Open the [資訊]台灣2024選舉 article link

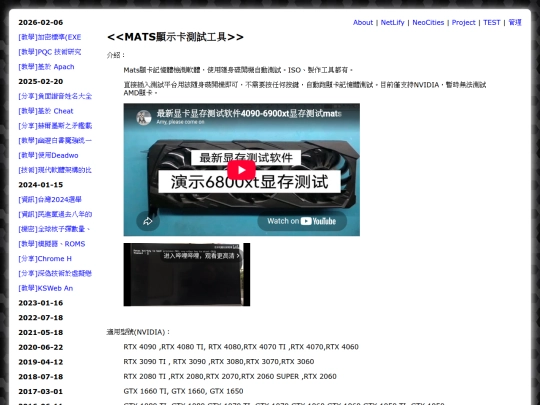point(50,200)
